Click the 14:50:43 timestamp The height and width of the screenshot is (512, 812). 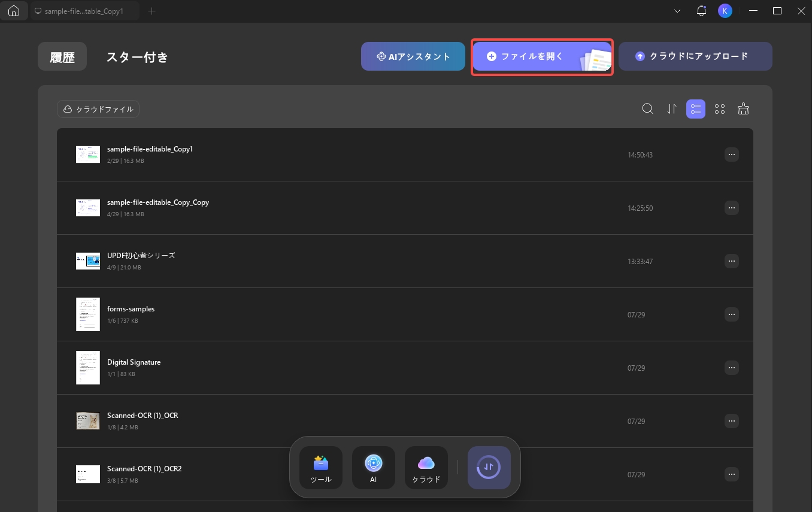[640, 155]
